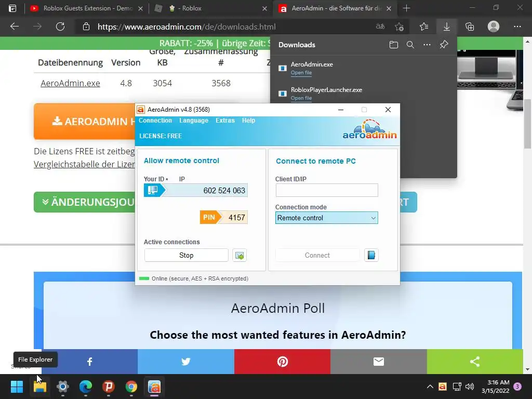Image resolution: width=532 pixels, height=399 pixels.
Task: Share page on Pinterest
Action: [x=282, y=362]
